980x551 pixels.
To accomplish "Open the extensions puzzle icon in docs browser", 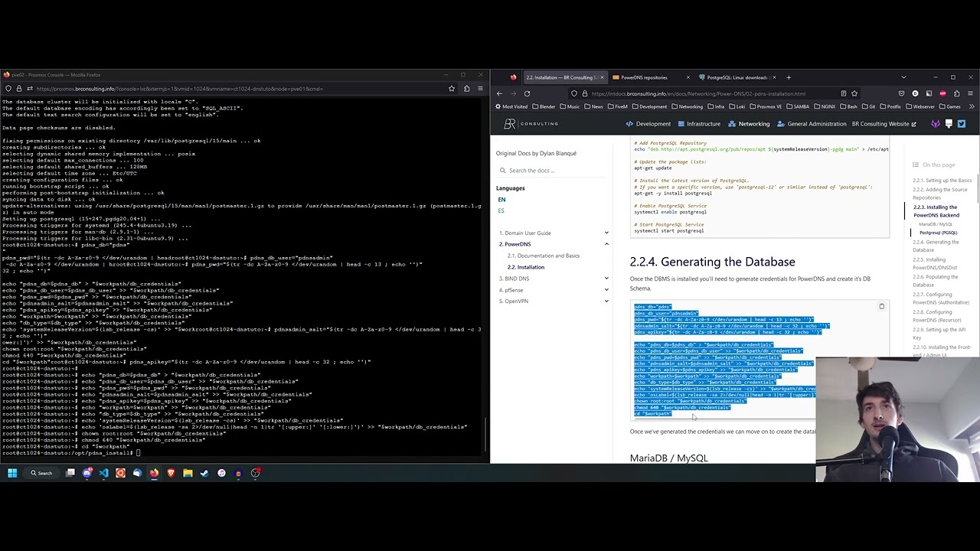I will coord(956,93).
